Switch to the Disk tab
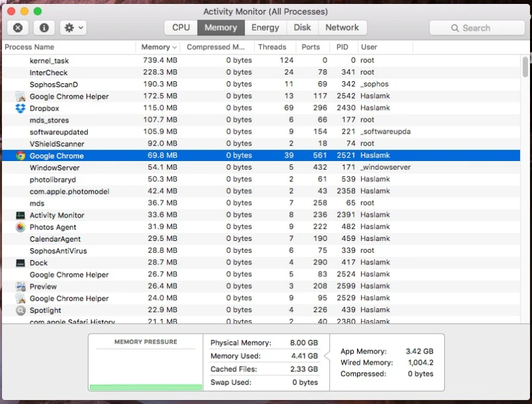The height and width of the screenshot is (404, 532). tap(303, 27)
